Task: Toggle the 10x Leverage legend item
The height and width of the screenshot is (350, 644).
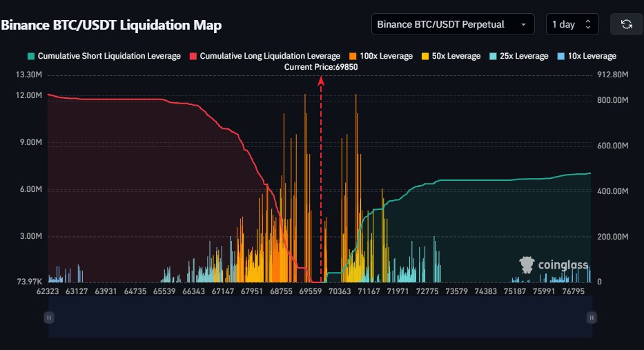Action: click(x=587, y=57)
